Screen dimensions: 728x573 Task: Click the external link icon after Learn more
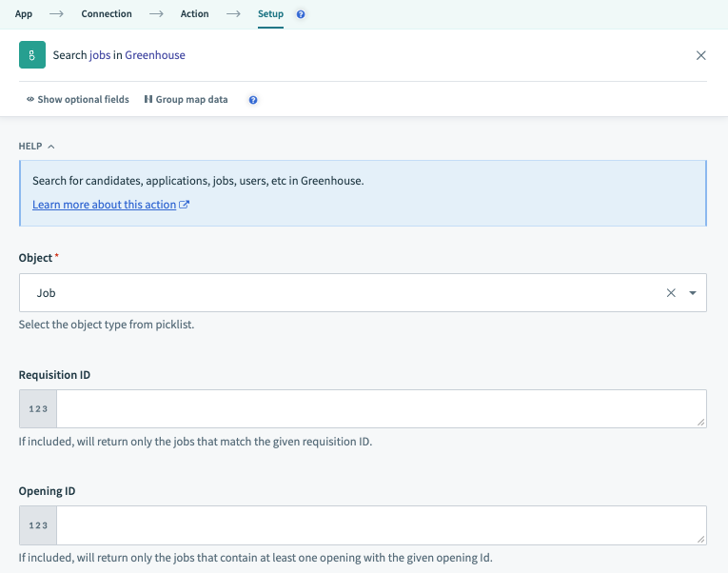click(185, 205)
